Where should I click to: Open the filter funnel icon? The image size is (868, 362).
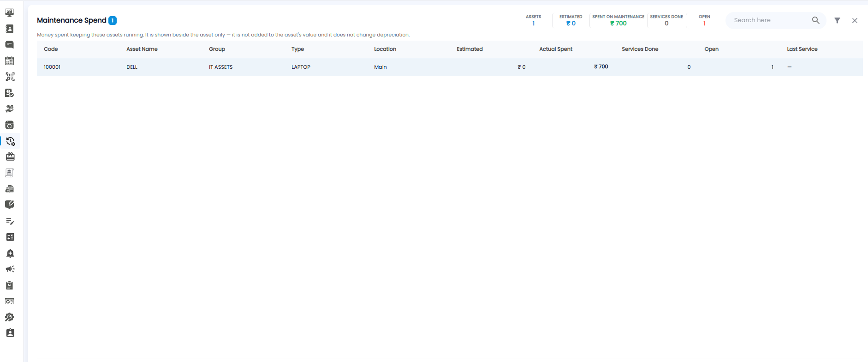[x=837, y=20]
